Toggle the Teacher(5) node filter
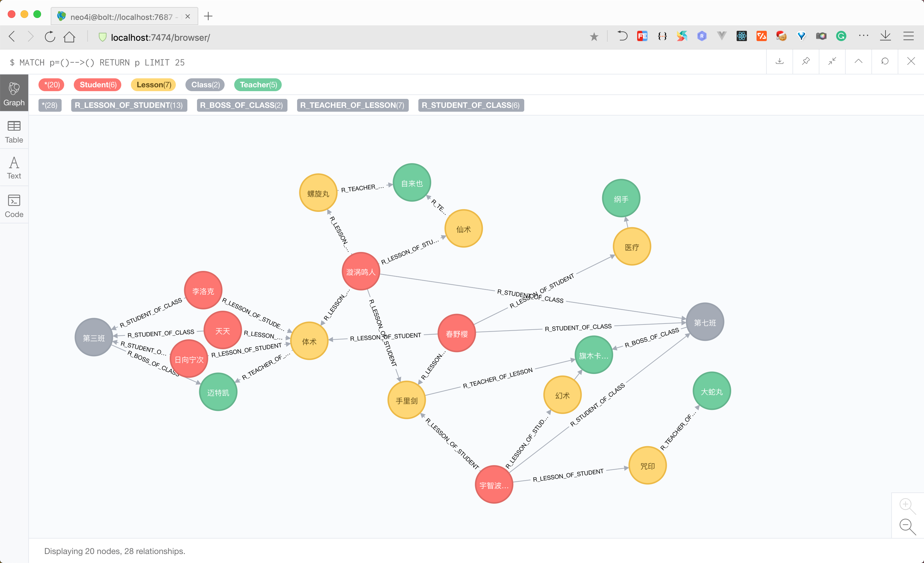The height and width of the screenshot is (563, 924). 257,84
